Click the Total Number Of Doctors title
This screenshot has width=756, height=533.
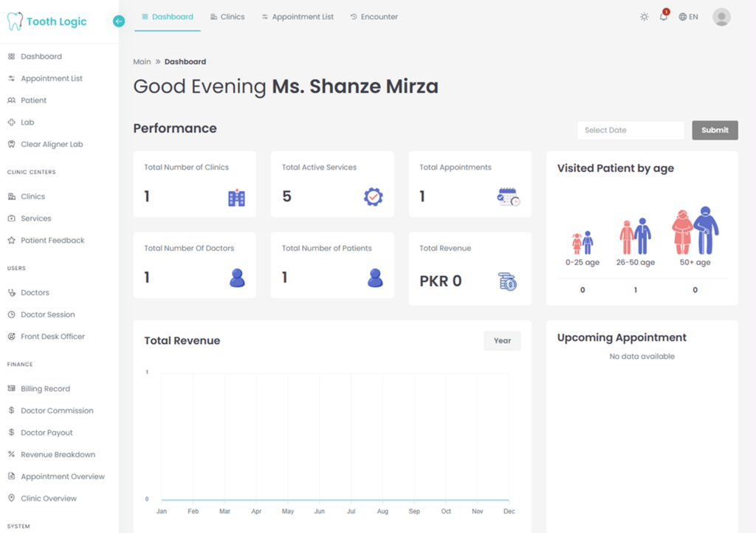(x=189, y=248)
